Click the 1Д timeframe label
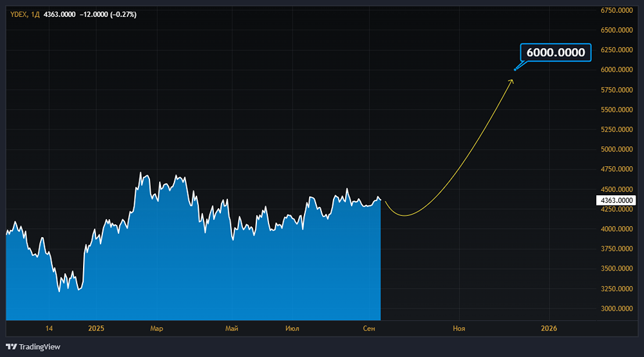644x357 pixels. (x=35, y=14)
